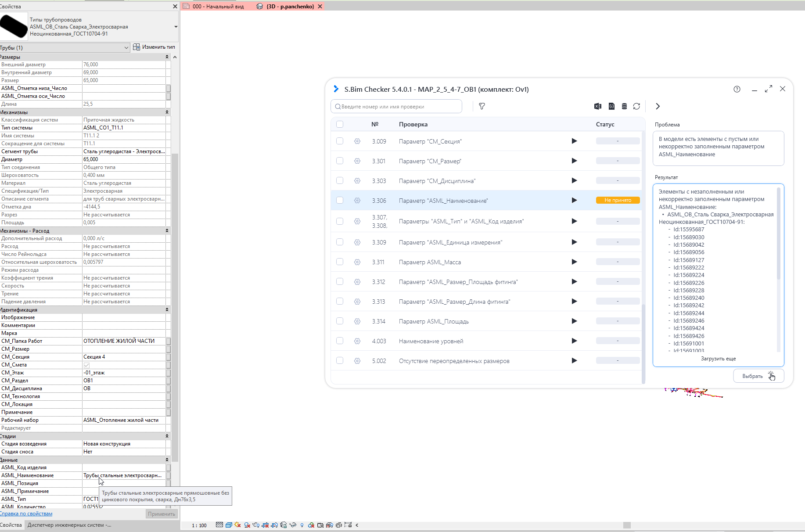Run check 3.301 СМ_Размер

pyautogui.click(x=574, y=161)
